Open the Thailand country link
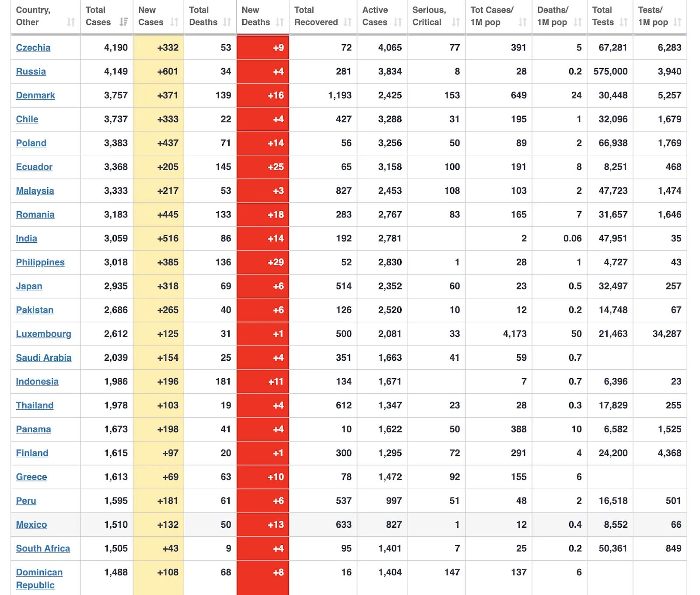The image size is (700, 595). [35, 405]
